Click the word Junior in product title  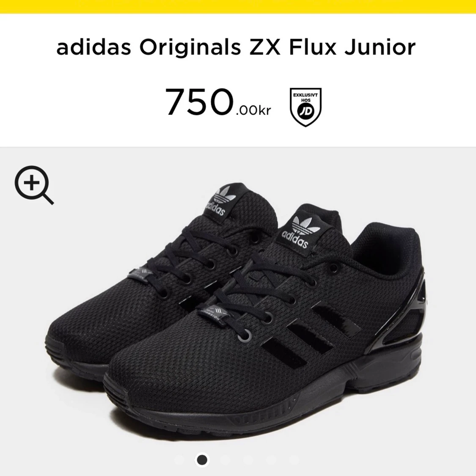click(380, 47)
